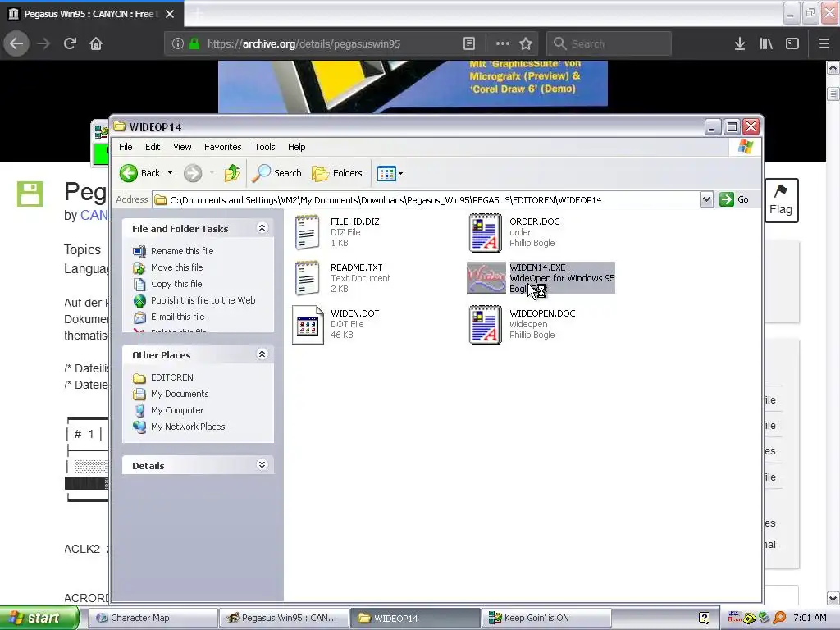Click the Up folder icon
The height and width of the screenshot is (630, 840).
tap(232, 173)
